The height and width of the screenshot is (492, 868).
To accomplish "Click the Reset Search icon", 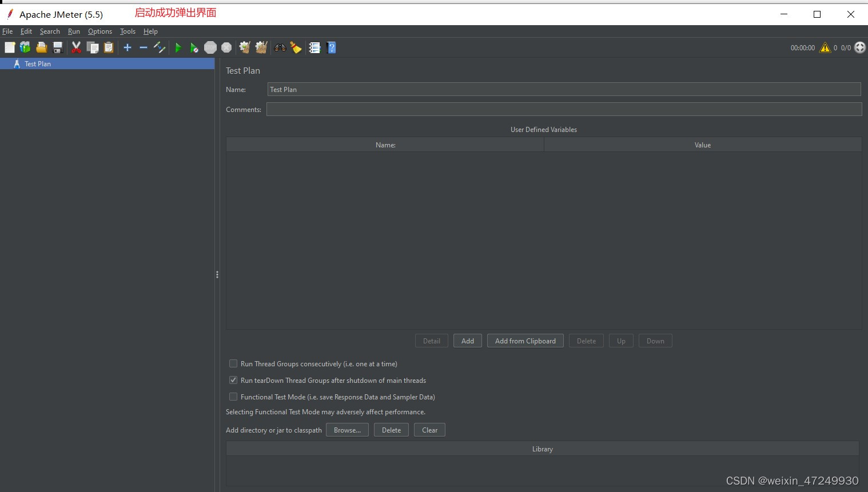I will point(296,47).
